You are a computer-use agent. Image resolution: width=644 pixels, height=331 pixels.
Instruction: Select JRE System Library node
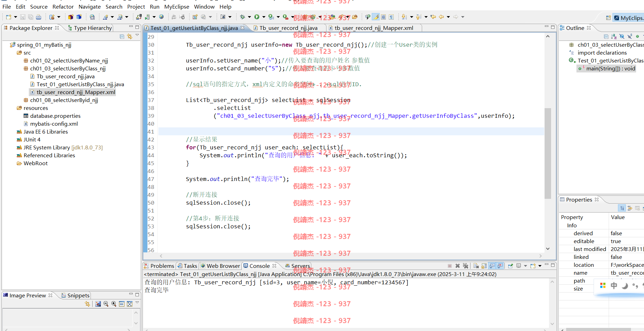click(60, 147)
